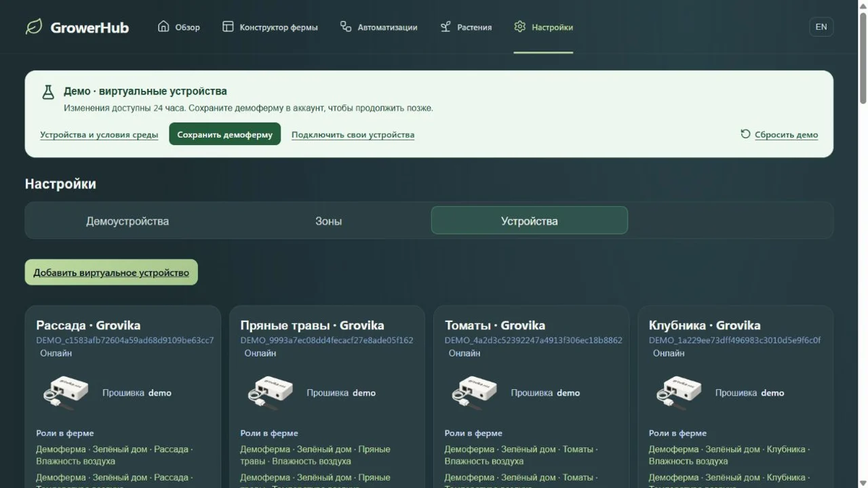Open the Растения navigation item
The image size is (868, 488).
pos(466,27)
